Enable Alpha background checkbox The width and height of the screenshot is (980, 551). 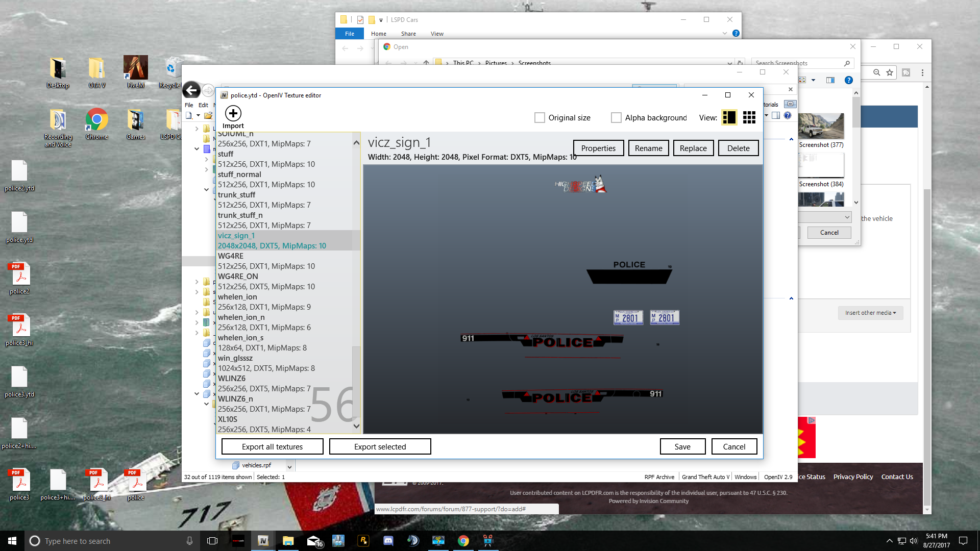(x=616, y=118)
